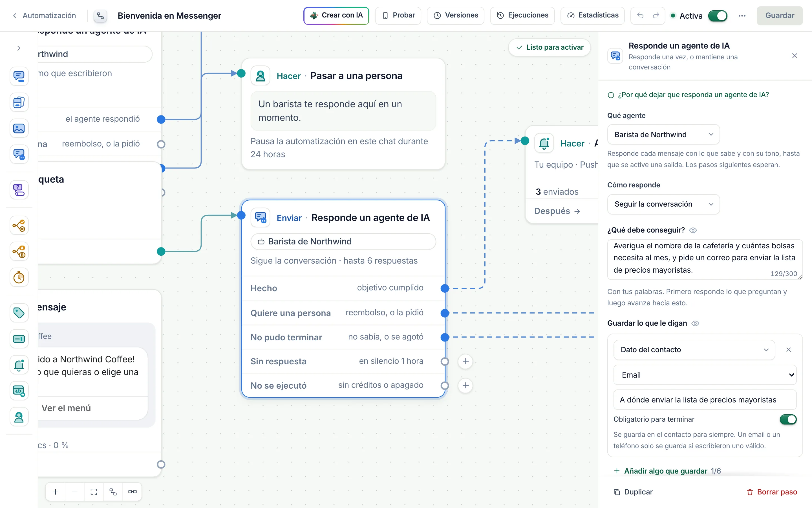Screen dimensions: 812x508
Task: Open the Ejecuciones tab
Action: (x=522, y=16)
